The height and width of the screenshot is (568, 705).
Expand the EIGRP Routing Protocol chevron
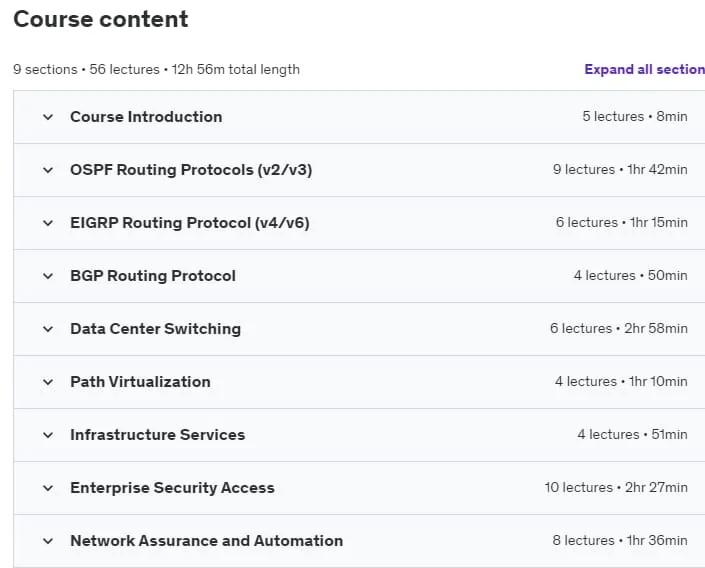click(x=48, y=223)
